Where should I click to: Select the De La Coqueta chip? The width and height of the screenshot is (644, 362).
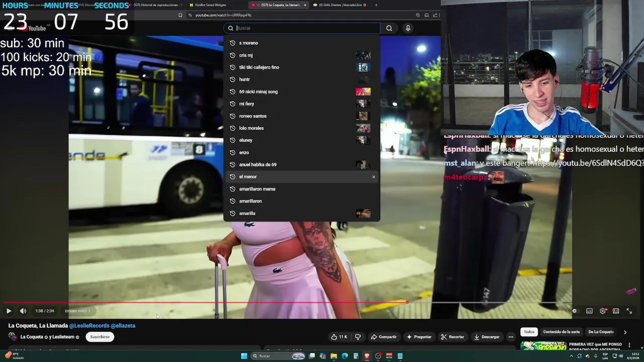coord(601,332)
